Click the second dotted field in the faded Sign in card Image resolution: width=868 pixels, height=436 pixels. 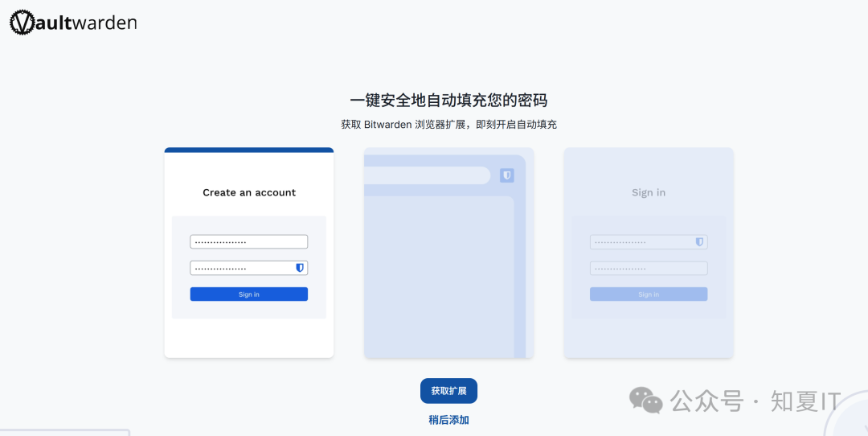pos(649,268)
